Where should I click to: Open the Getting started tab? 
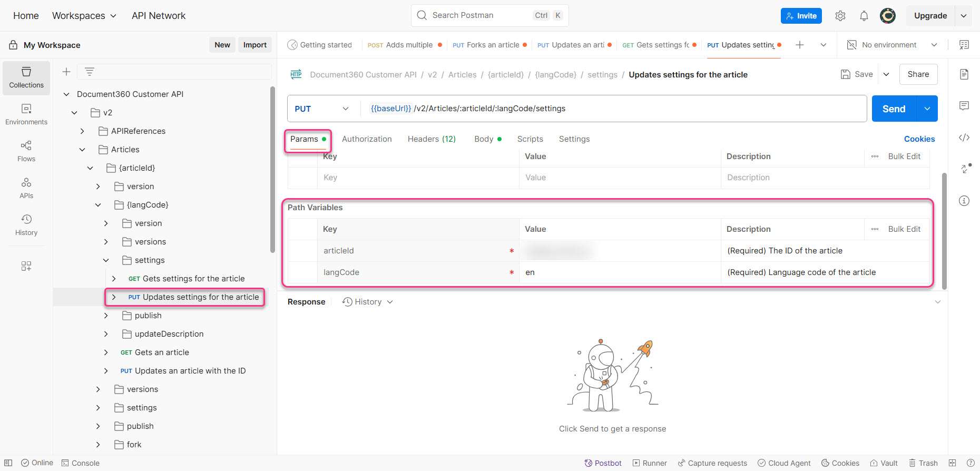320,45
